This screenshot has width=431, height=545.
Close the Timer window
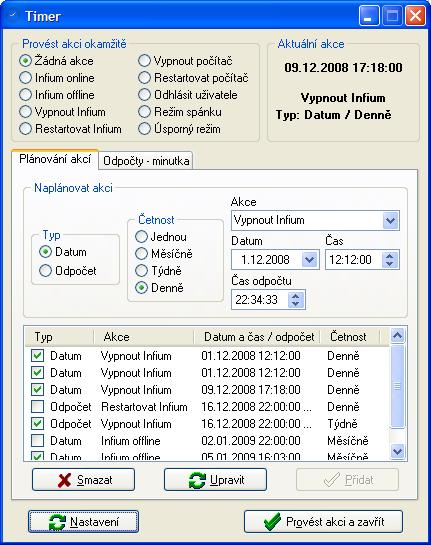pos(415,16)
